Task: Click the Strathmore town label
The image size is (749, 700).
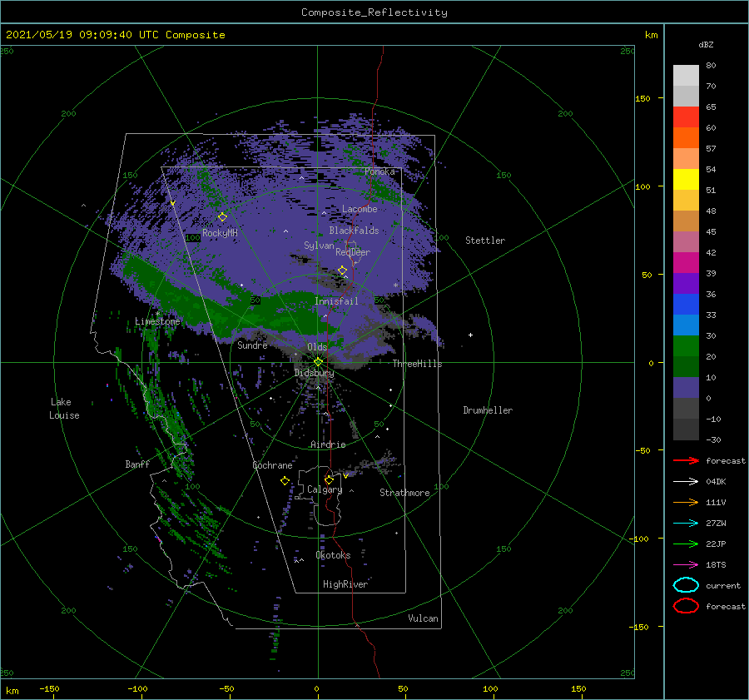Action: tap(404, 493)
